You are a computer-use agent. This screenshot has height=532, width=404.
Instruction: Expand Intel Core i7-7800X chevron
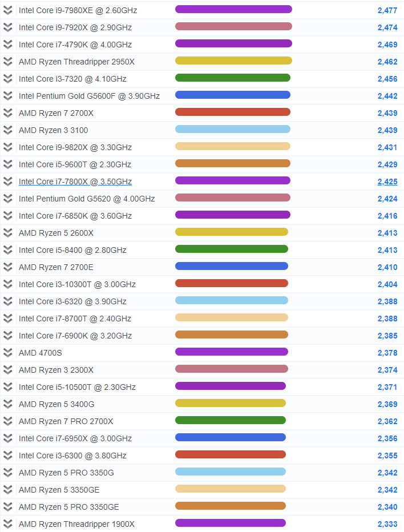pyautogui.click(x=8, y=182)
